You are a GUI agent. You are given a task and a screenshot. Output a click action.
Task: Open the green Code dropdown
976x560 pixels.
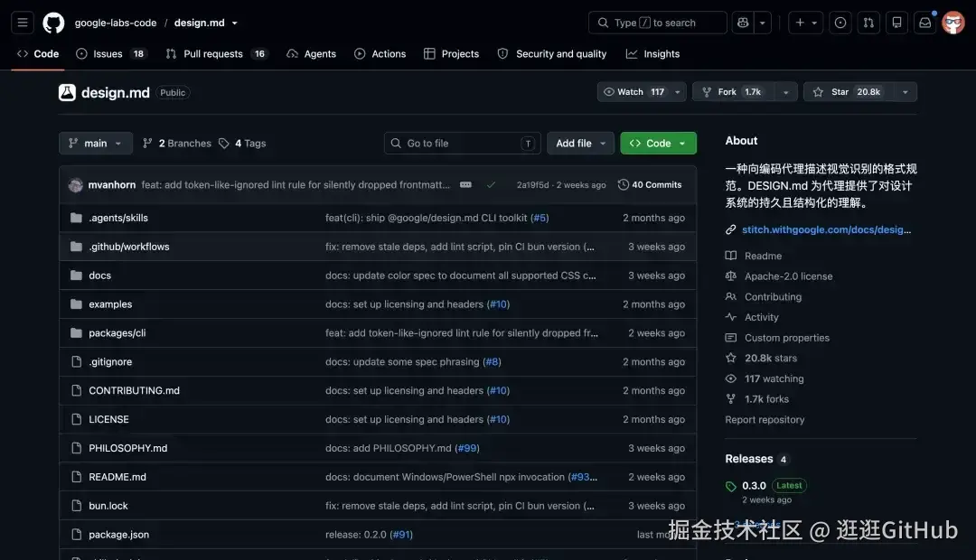[658, 143]
